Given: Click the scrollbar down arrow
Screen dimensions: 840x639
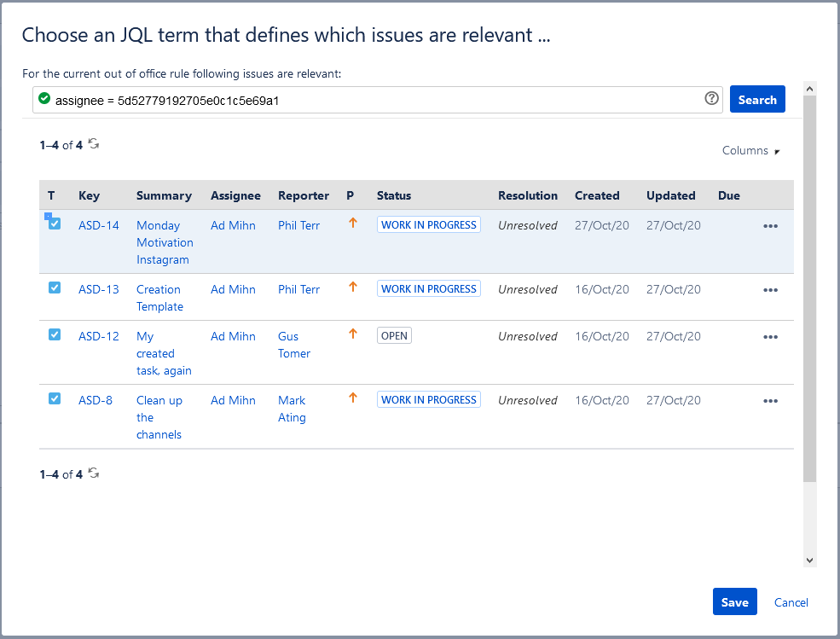Looking at the screenshot, I should click(x=809, y=561).
